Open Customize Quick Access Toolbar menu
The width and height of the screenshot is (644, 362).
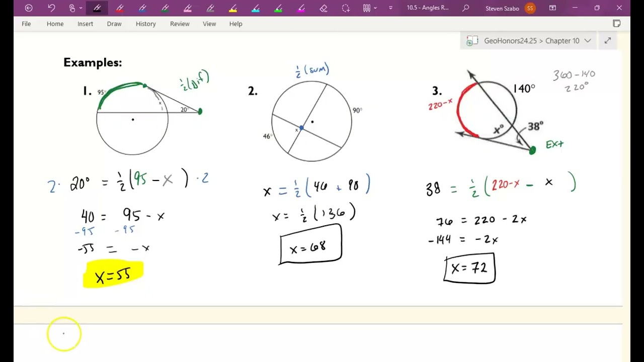pos(390,8)
